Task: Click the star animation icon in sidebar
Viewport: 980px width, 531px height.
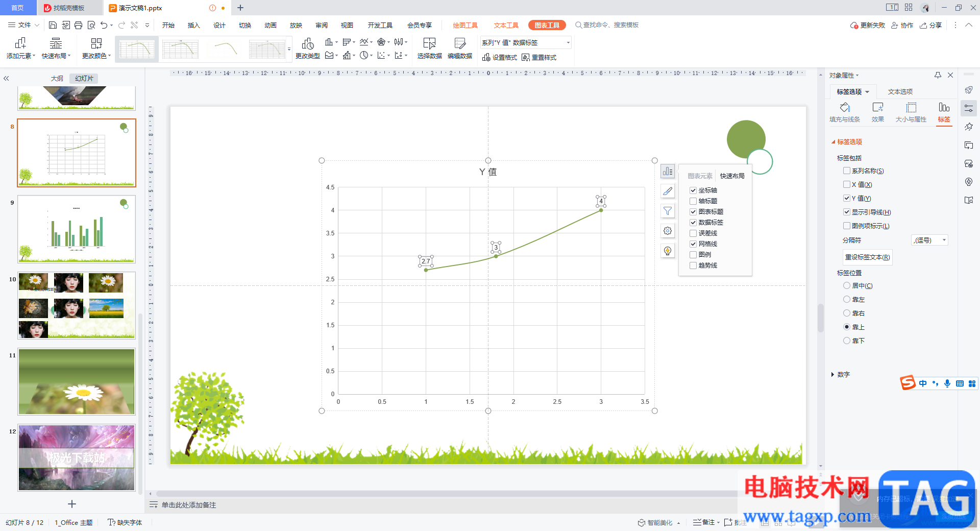Action: pos(969,127)
